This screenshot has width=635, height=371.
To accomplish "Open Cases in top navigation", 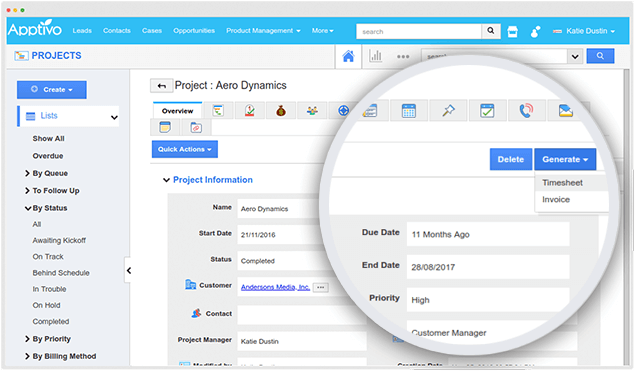I will pyautogui.click(x=152, y=31).
